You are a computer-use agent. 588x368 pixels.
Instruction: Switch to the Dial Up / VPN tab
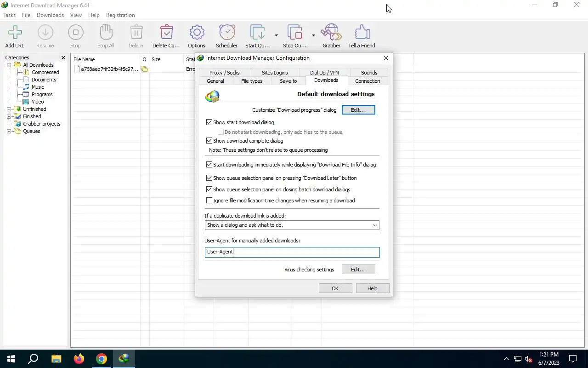click(324, 73)
